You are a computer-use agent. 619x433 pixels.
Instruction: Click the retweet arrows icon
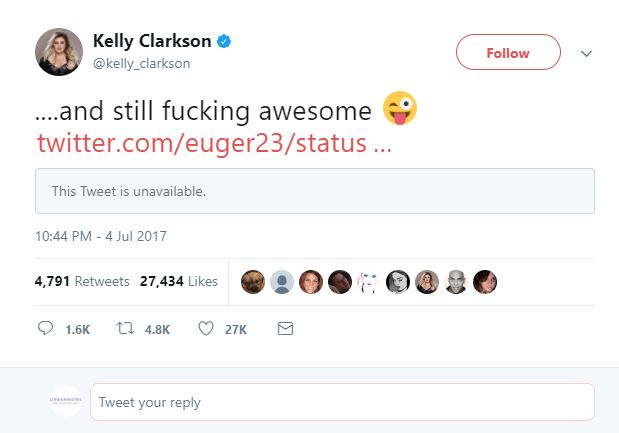click(126, 328)
